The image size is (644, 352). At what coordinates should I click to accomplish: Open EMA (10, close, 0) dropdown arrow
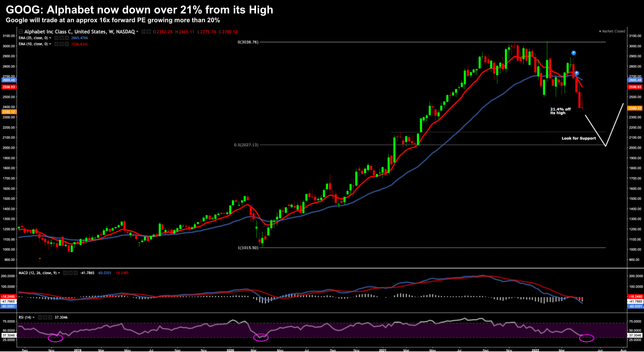[x=50, y=44]
